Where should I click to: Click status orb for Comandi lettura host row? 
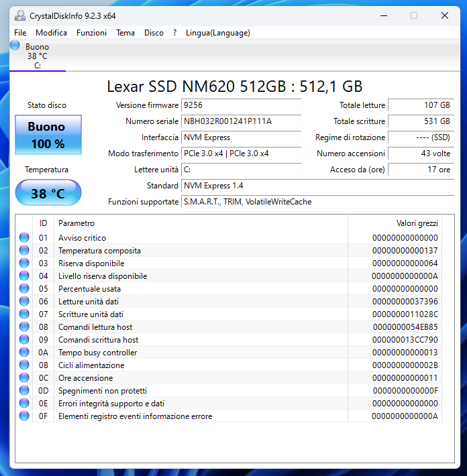[x=24, y=326]
